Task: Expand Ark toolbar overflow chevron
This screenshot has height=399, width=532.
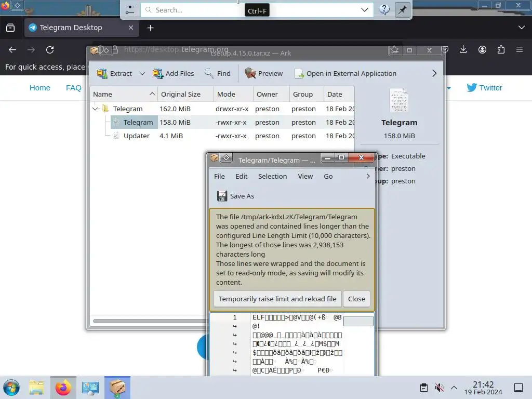Action: 434,73
